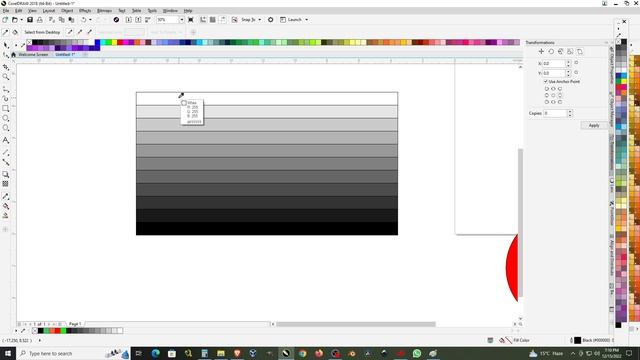The height and width of the screenshot is (360, 640).
Task: Click the Copy icon in standard toolbar
Action: [62, 20]
